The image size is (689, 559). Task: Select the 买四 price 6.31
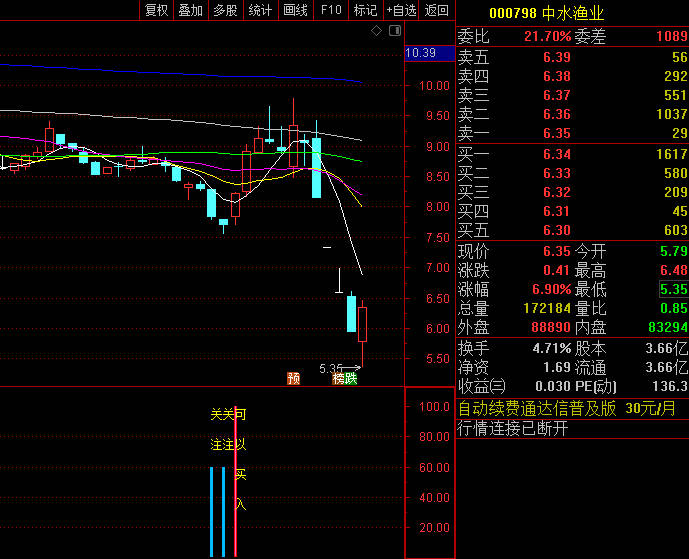[x=556, y=211]
